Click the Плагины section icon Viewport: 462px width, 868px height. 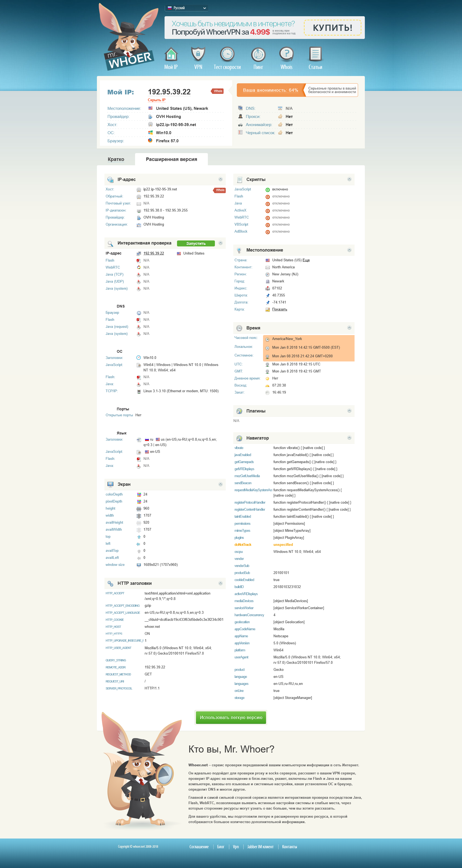pos(239,411)
